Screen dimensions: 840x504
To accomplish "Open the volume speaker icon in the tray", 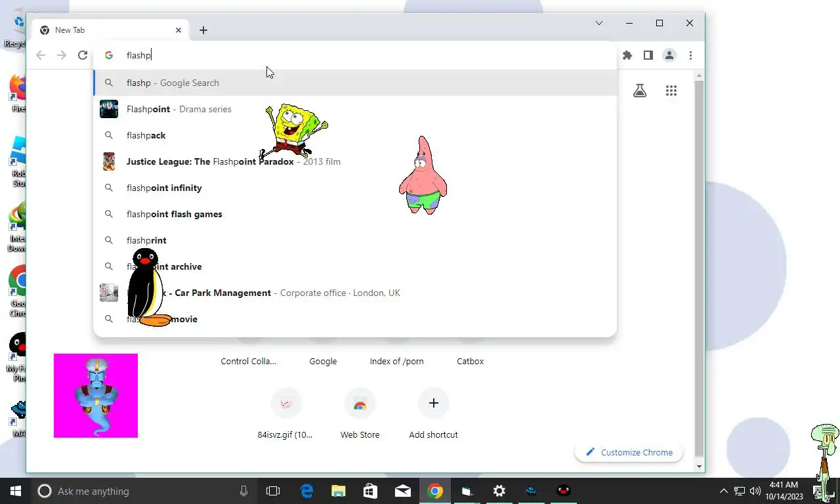I will tap(755, 491).
